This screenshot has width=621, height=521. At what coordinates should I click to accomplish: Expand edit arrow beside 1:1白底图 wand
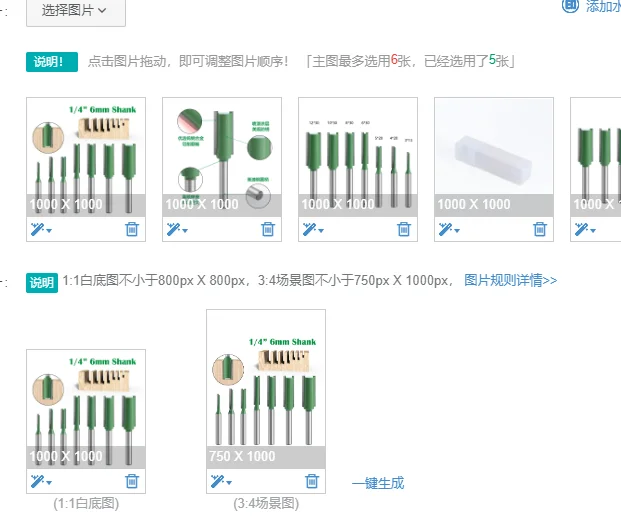(x=49, y=483)
